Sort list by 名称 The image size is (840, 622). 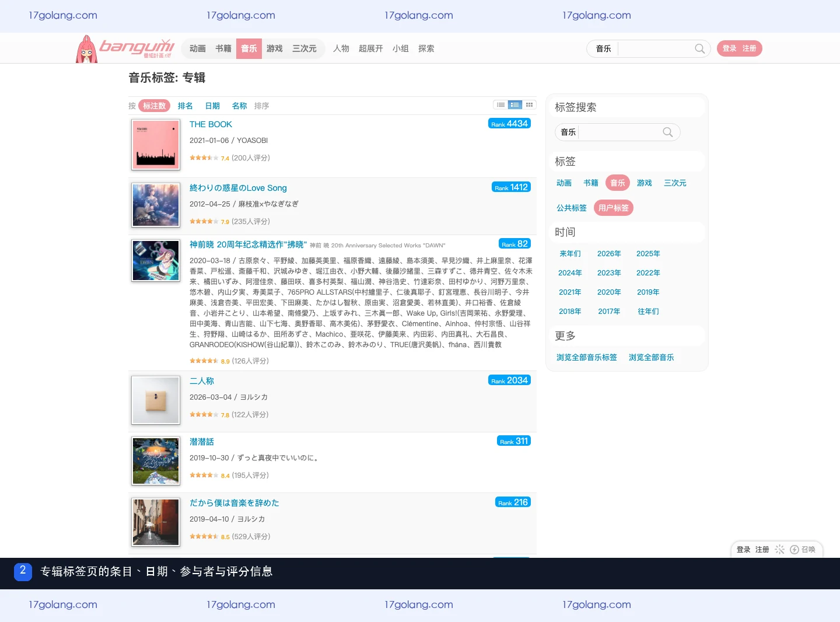click(x=240, y=106)
